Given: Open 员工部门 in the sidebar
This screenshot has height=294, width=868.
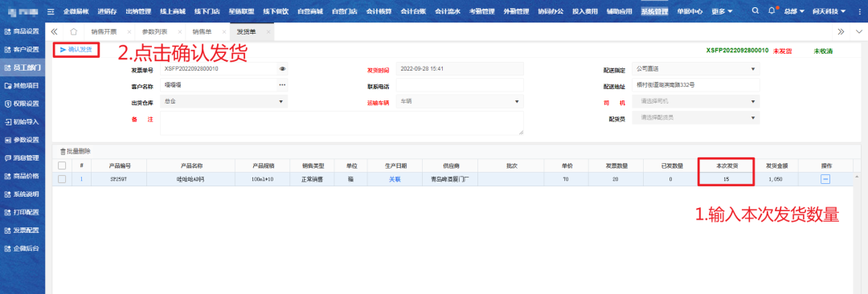Looking at the screenshot, I should coord(23,67).
